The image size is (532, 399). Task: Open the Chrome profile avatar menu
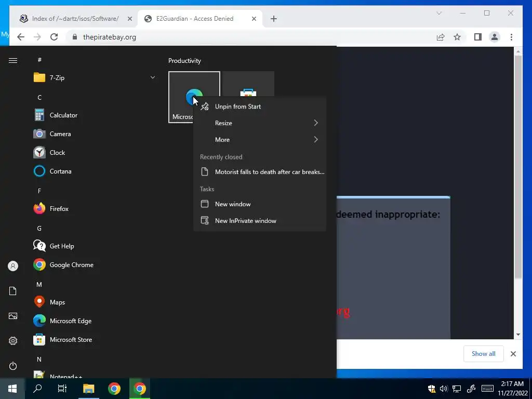[x=495, y=37]
